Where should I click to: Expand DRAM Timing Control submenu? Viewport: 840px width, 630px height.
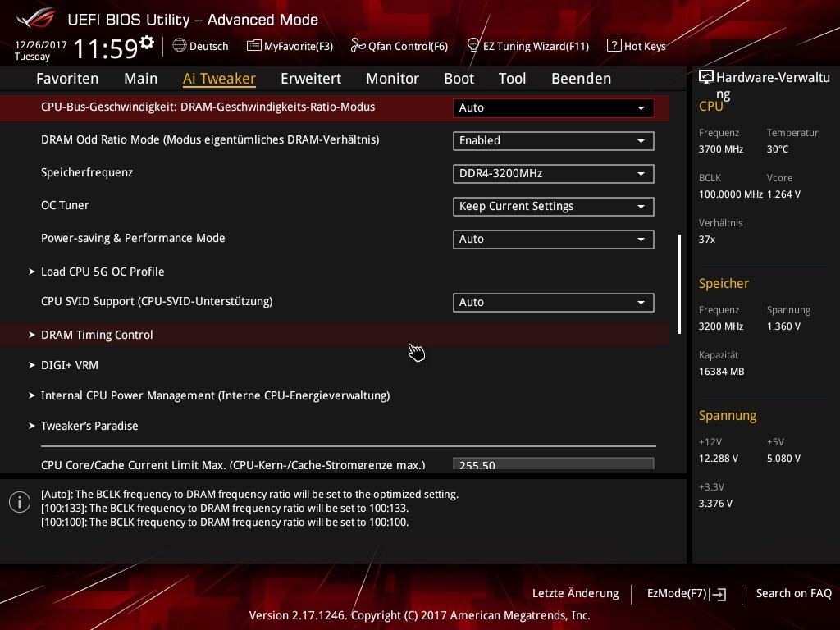pos(335,335)
